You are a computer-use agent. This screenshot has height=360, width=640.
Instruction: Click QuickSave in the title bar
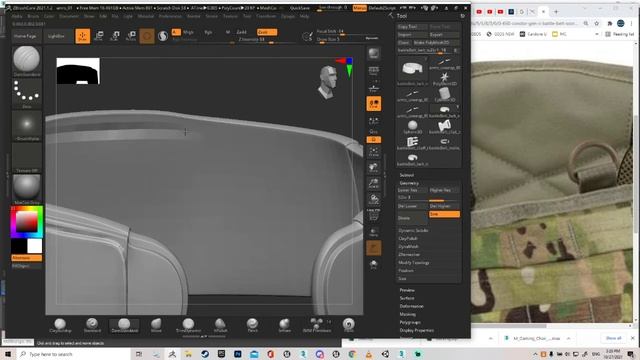[300, 8]
